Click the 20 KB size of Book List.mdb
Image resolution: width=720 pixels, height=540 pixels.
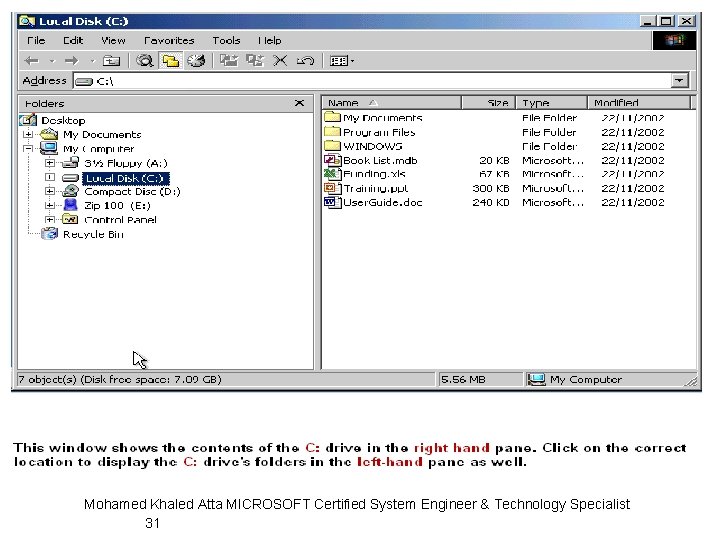(494, 160)
